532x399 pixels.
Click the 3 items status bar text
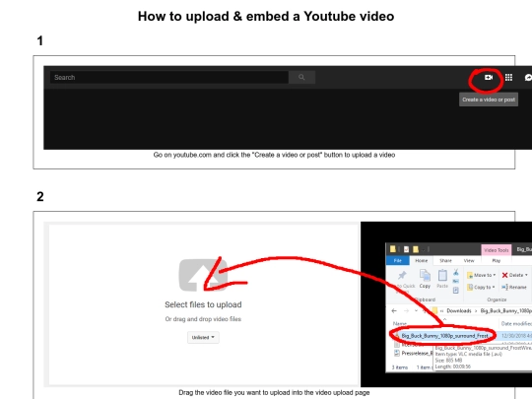(400, 367)
